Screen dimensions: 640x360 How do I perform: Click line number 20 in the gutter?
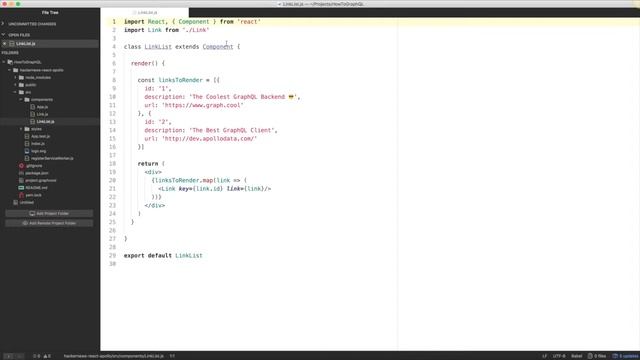click(x=112, y=180)
